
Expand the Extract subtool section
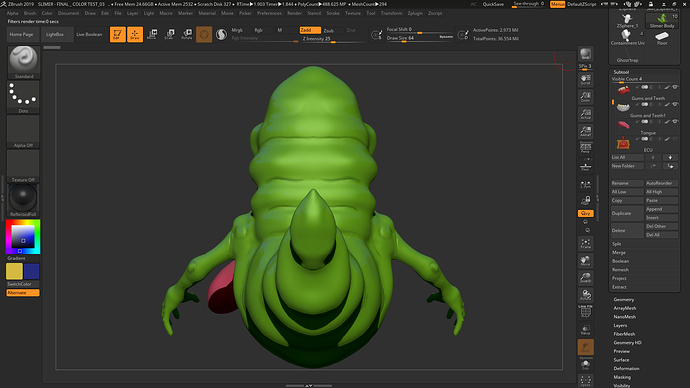pos(619,287)
